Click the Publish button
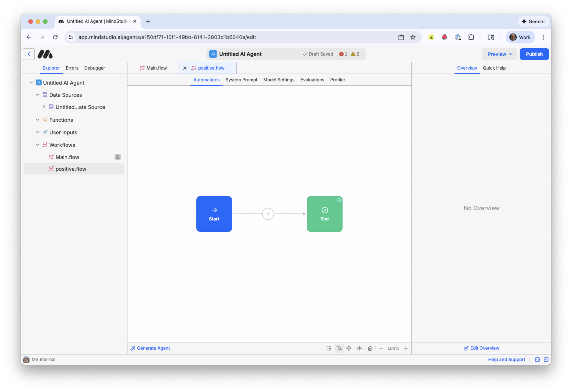This screenshot has height=392, width=572. tap(534, 54)
